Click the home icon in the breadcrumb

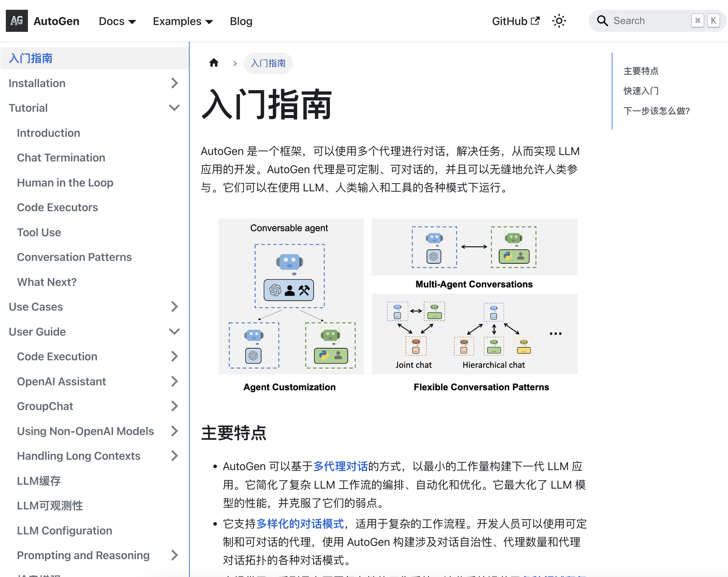(x=214, y=62)
